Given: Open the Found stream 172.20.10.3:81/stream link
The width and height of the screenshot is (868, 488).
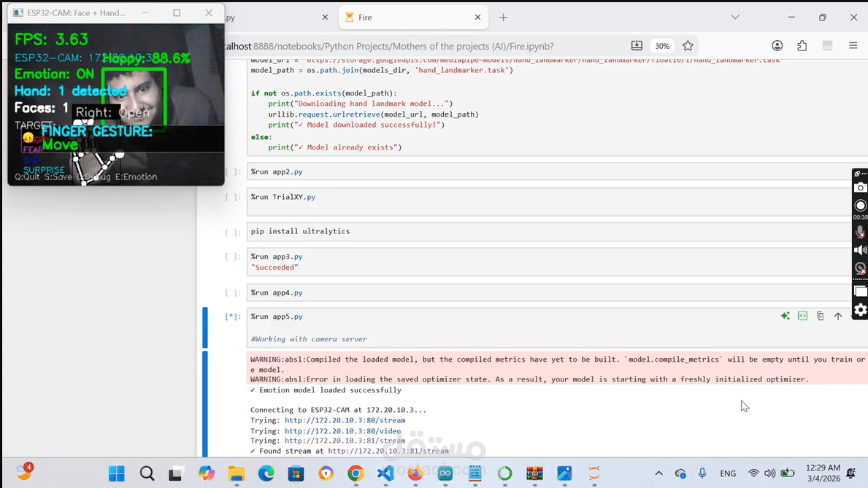Looking at the screenshot, I should coord(388,451).
